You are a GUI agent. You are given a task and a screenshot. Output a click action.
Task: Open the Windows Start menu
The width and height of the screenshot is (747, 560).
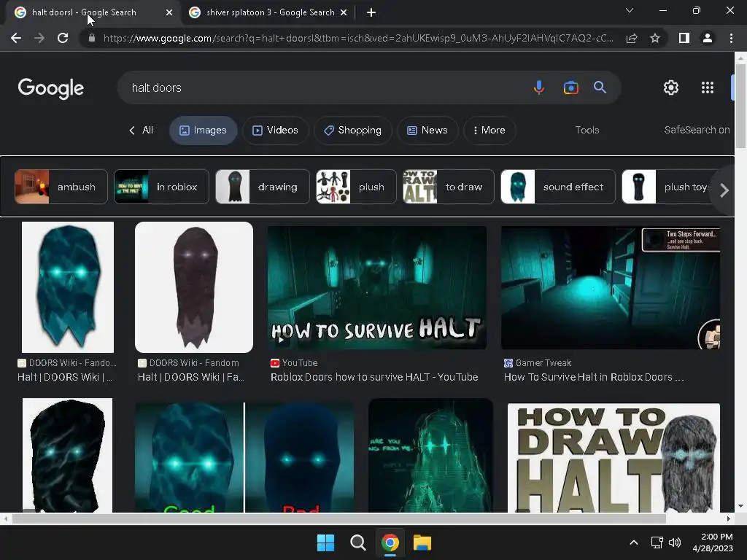(326, 542)
